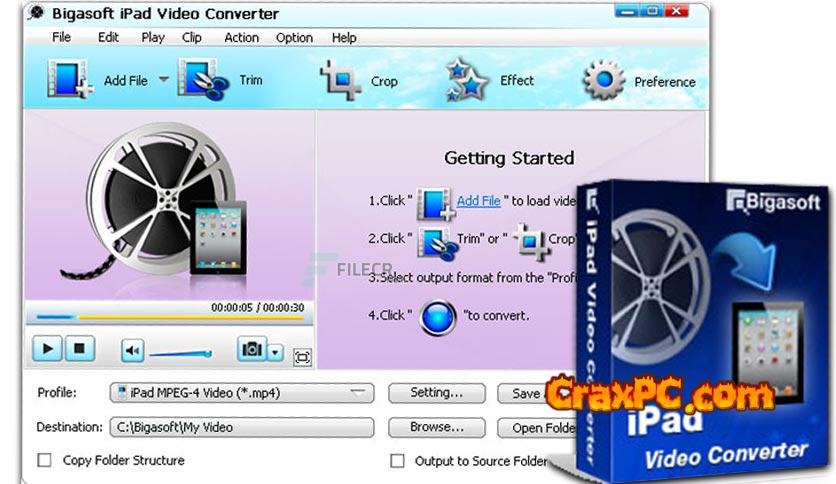
Task: Open the Profile format dropdown
Action: 242,393
